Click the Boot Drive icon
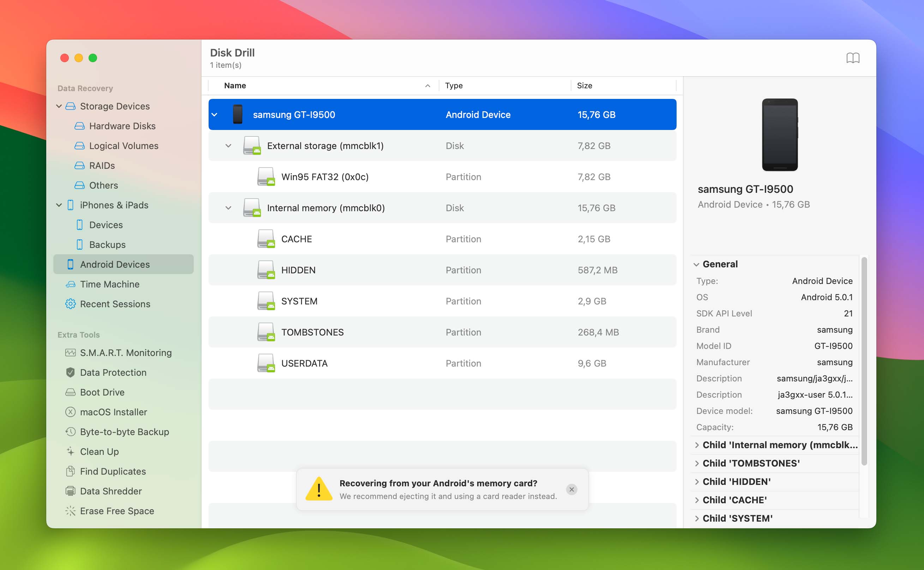 point(71,392)
